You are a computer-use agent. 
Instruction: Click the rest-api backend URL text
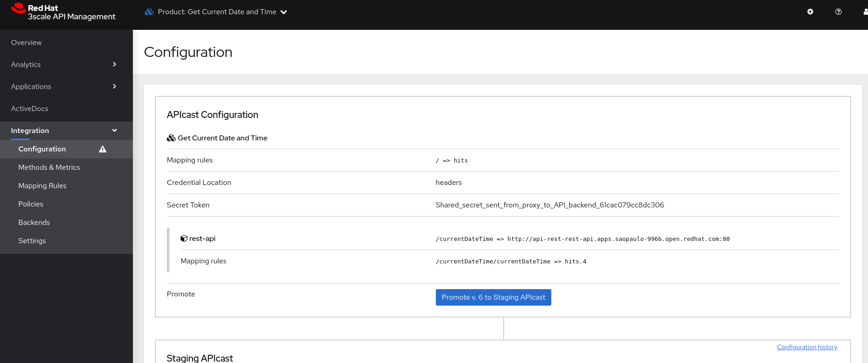(582, 239)
